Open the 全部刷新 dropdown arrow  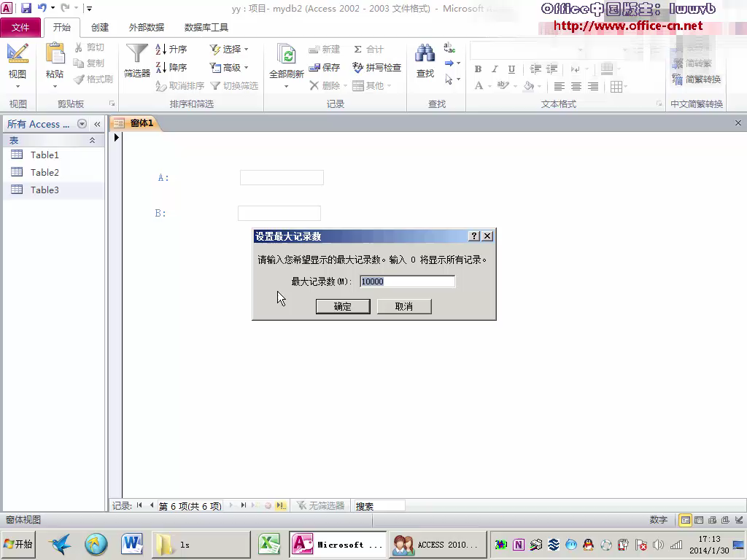pos(286,86)
